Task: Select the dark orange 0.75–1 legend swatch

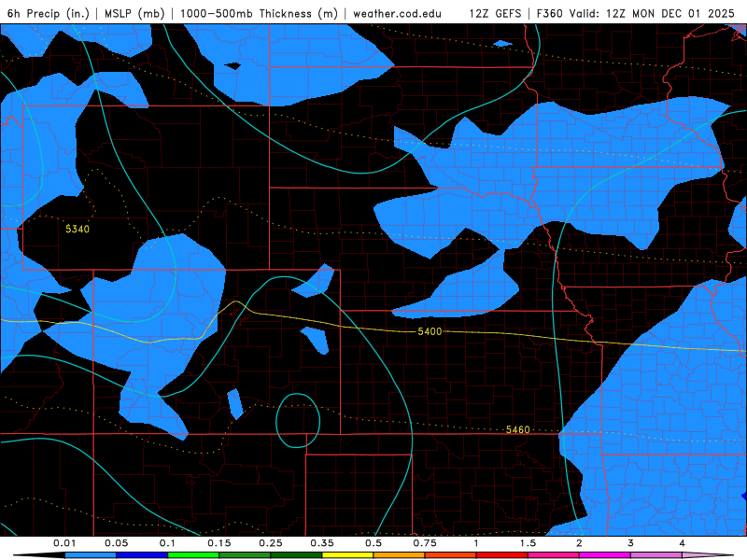Action: [x=451, y=555]
